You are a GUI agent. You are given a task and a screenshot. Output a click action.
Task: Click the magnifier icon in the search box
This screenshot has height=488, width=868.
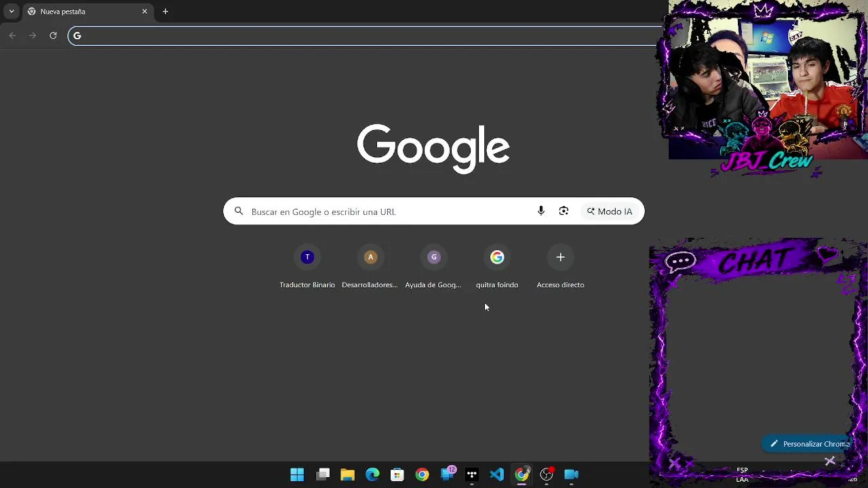click(x=239, y=211)
